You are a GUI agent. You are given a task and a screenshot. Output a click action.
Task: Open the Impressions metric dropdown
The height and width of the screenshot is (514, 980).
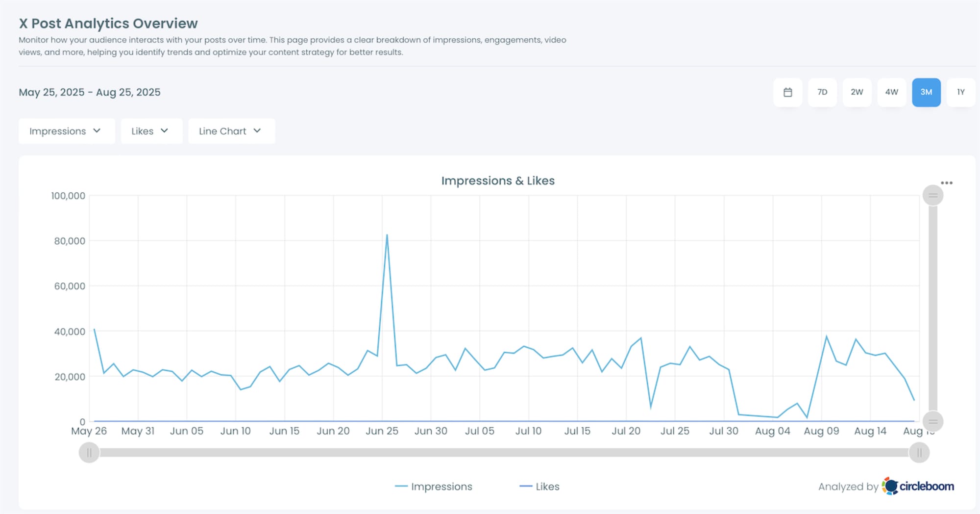pos(66,131)
